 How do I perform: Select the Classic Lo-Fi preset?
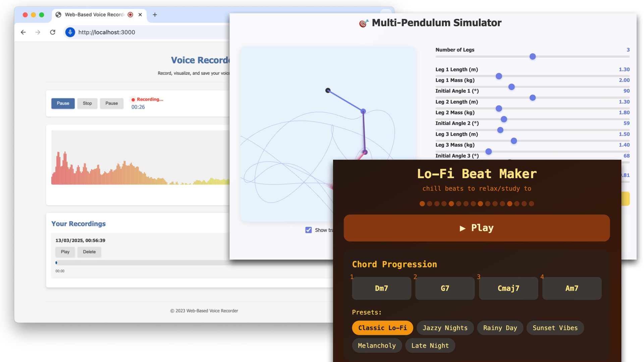tap(382, 328)
